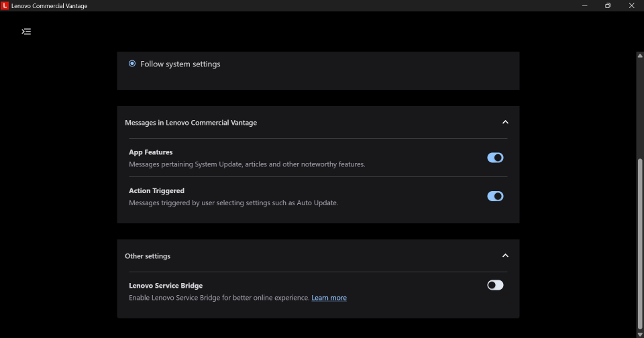Screen dimensions: 644x338
Task: Click the Lenovo logo in title bar
Action: coord(5,6)
